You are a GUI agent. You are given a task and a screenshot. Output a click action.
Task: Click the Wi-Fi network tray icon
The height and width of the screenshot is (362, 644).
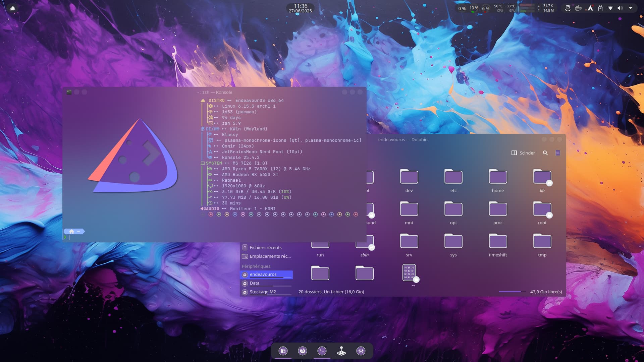(610, 8)
